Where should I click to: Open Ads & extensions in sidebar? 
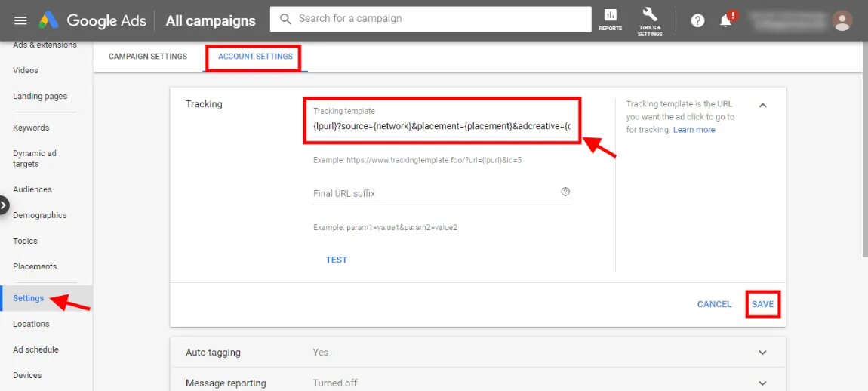tap(45, 45)
